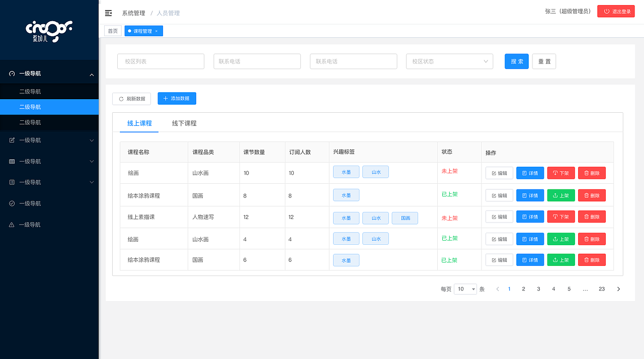644x359 pixels.
Task: Click the pencil-edit icon nav item in the sidebar
Action: 12,140
